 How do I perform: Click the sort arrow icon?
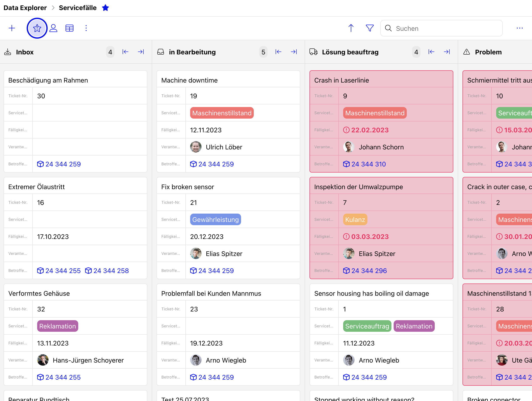coord(351,28)
